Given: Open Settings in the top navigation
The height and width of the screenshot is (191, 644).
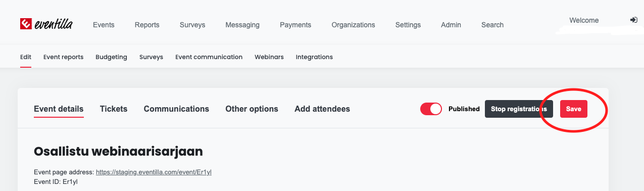Looking at the screenshot, I should click(408, 25).
